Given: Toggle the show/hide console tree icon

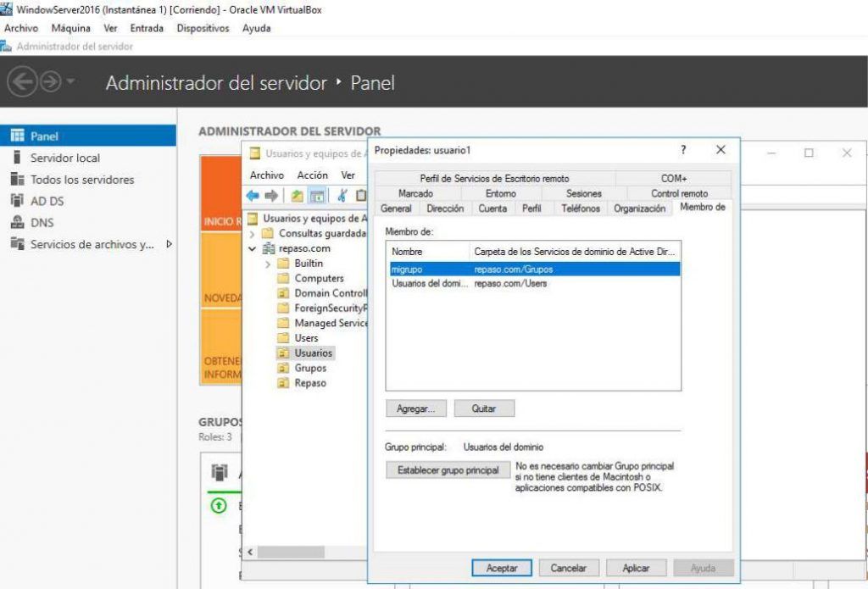Looking at the screenshot, I should (317, 196).
